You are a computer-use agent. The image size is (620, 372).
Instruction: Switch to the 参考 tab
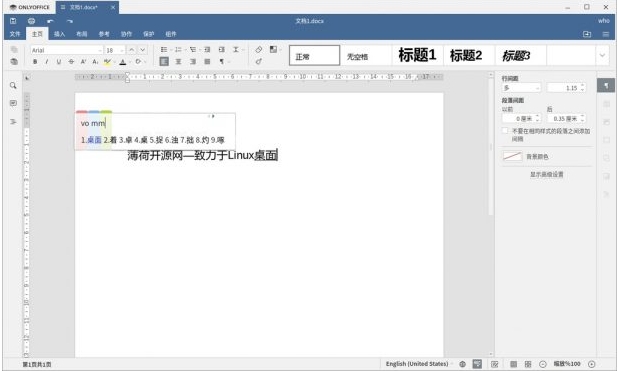[x=104, y=34]
